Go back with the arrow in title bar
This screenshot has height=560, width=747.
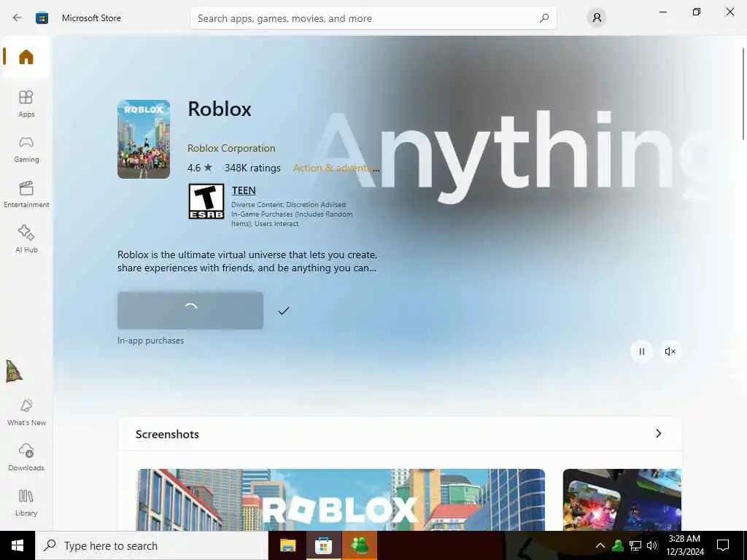click(18, 18)
